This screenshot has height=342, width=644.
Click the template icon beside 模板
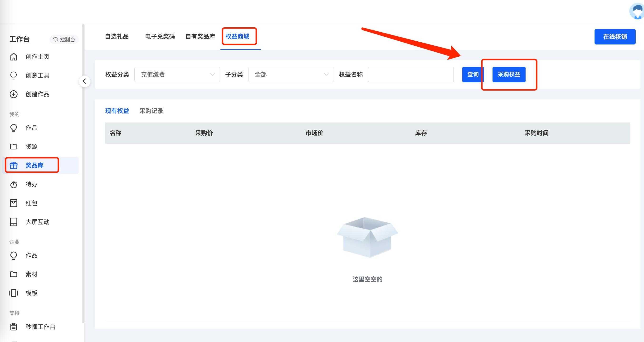(x=14, y=293)
